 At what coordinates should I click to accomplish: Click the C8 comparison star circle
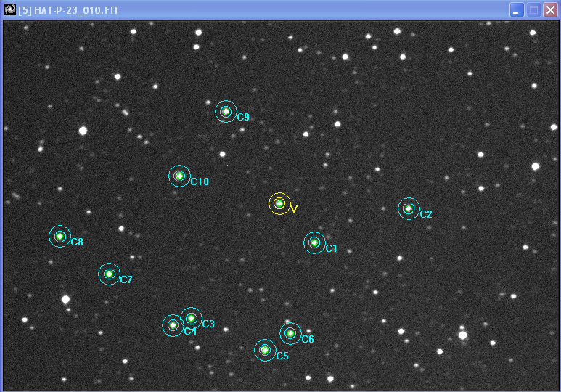pos(60,236)
